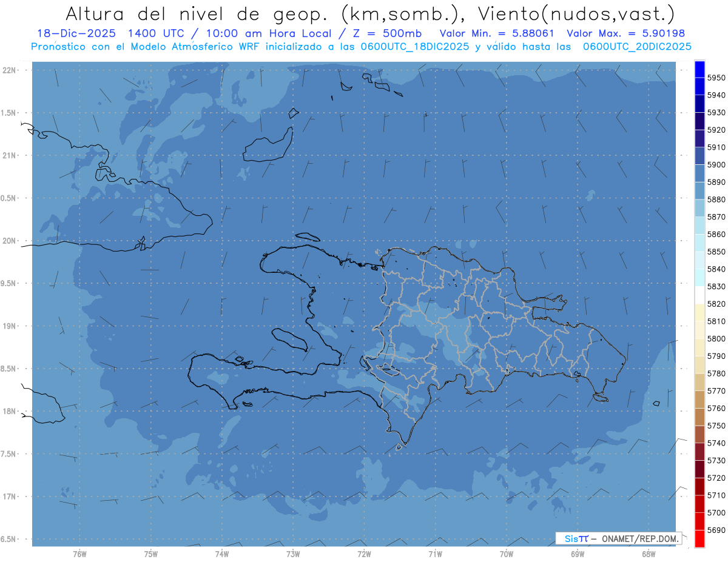Screen dimensions: 728x562
Task: Click the red swatch below the 5690 label
Action: click(x=699, y=538)
